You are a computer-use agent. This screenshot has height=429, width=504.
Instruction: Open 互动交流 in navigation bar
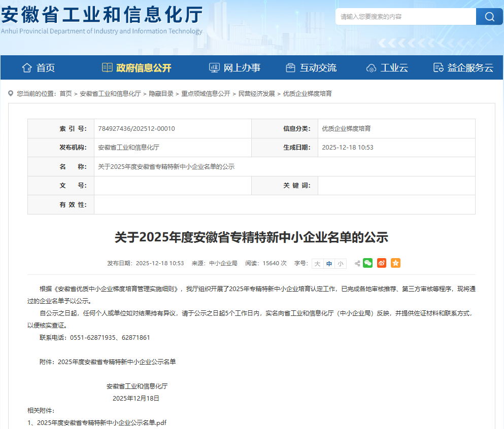[x=318, y=68]
